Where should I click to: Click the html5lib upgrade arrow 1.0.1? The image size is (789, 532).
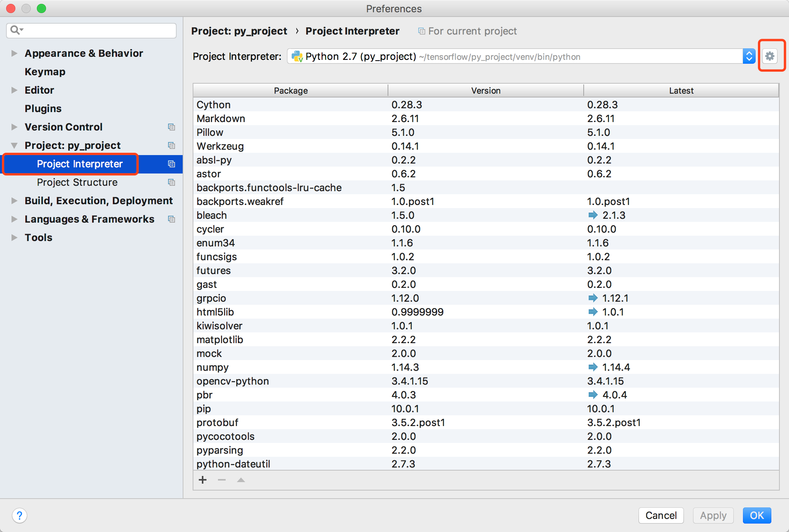(x=593, y=312)
